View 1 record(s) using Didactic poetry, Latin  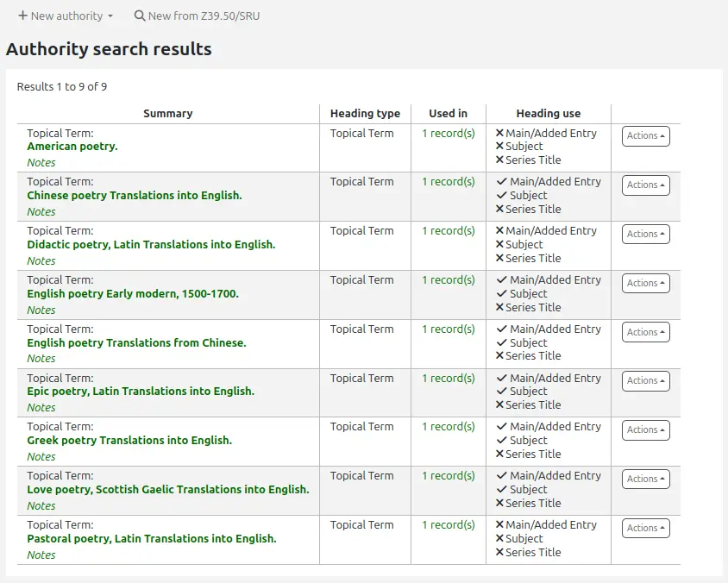pos(449,231)
